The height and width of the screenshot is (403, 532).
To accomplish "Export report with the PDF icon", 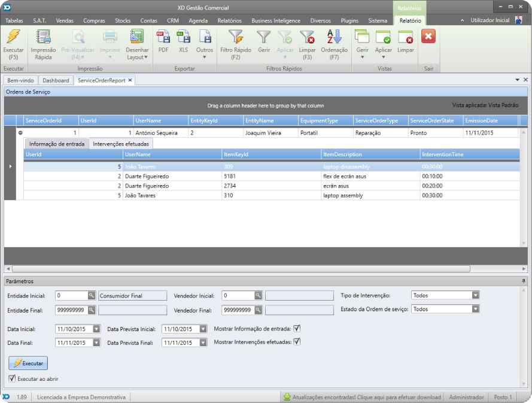I will 163,37.
